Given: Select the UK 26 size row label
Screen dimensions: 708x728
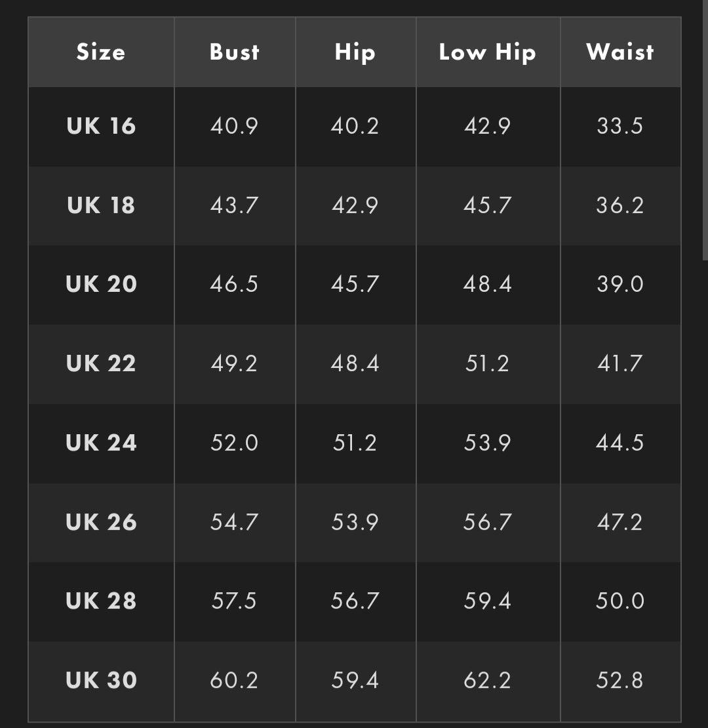Looking at the screenshot, I should [x=101, y=522].
